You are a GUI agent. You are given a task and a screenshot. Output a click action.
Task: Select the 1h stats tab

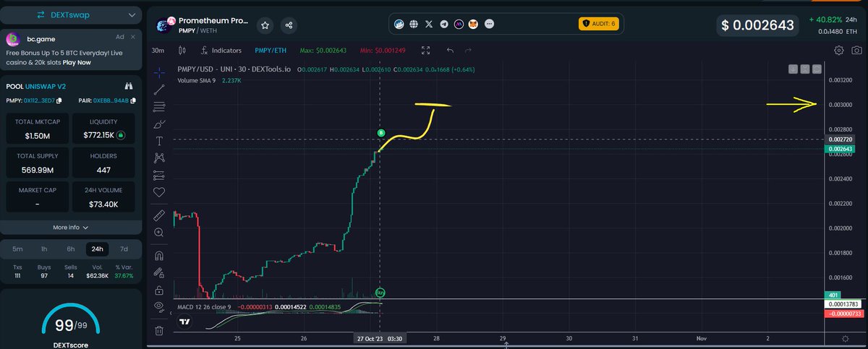(44, 249)
